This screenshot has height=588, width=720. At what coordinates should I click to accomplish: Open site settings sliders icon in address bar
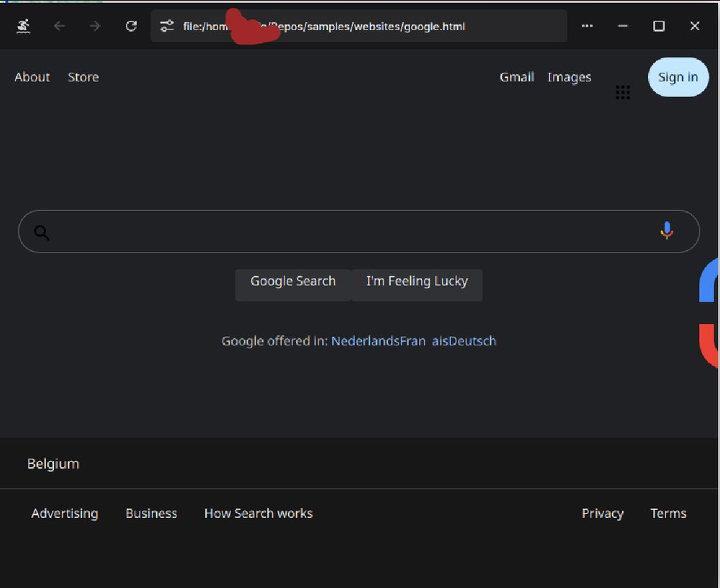pyautogui.click(x=167, y=26)
